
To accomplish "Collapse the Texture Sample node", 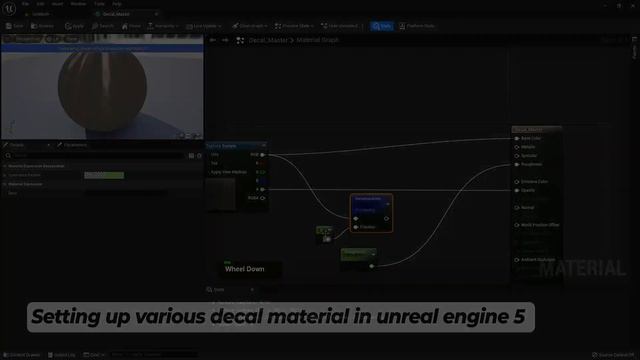I will click(264, 146).
